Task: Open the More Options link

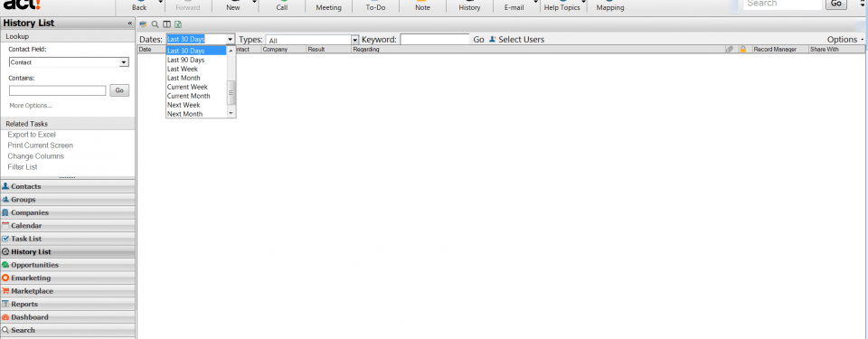Action: click(31, 105)
